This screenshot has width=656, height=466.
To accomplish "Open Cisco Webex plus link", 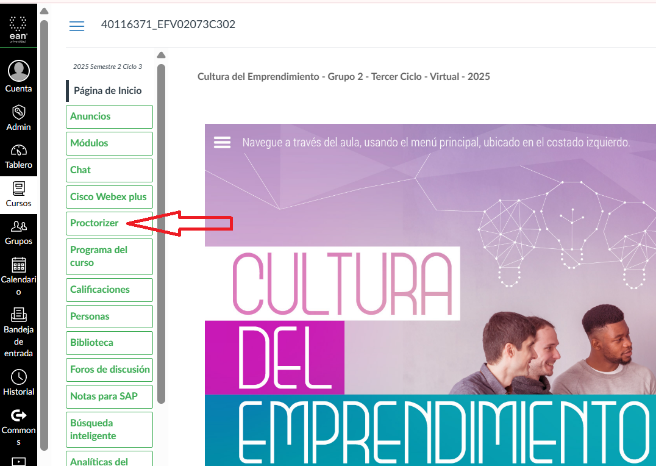I will click(x=109, y=197).
